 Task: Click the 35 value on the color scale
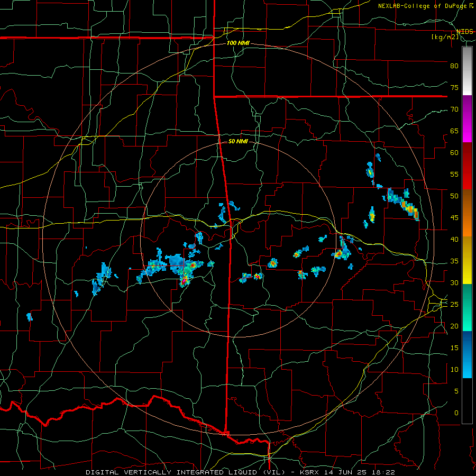coord(454,261)
